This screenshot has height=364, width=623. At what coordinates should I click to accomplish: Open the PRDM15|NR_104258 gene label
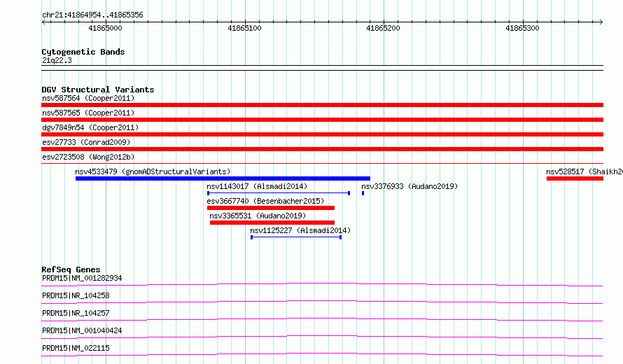click(76, 295)
